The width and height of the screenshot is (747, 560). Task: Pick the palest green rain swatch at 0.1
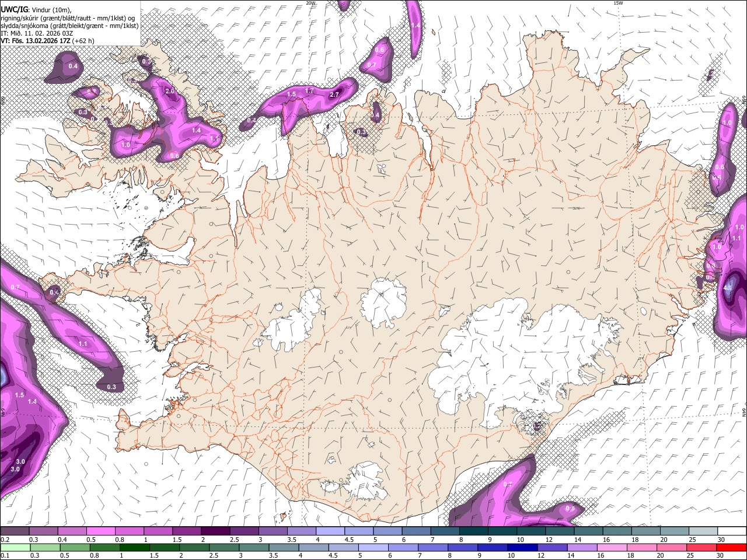pyautogui.click(x=15, y=547)
